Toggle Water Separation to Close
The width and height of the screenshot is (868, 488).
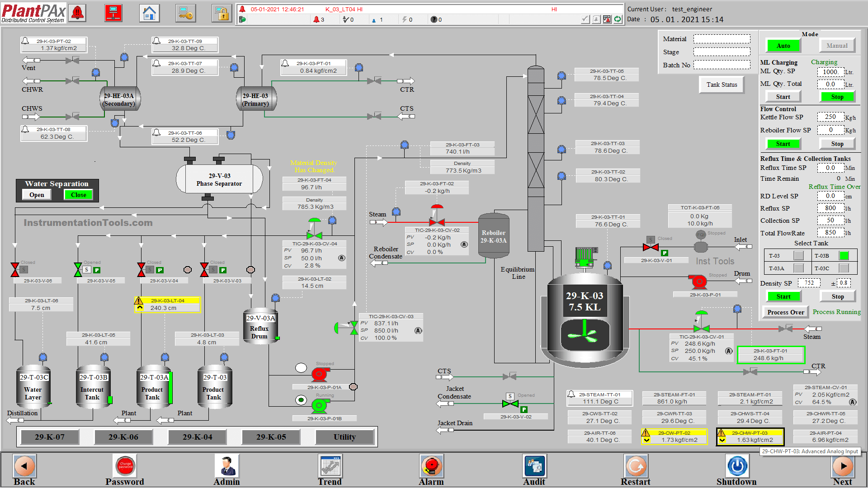pos(78,194)
